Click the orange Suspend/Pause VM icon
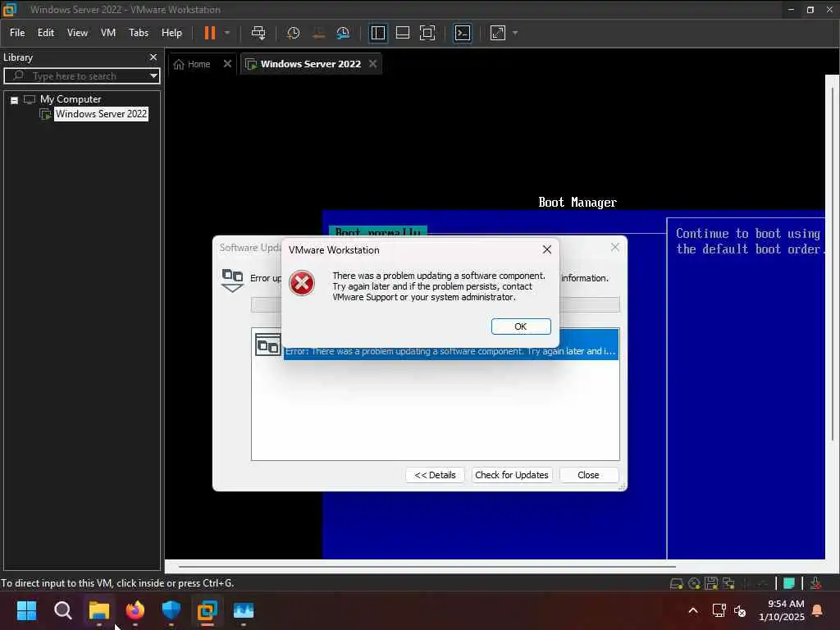840x630 pixels. (209, 33)
